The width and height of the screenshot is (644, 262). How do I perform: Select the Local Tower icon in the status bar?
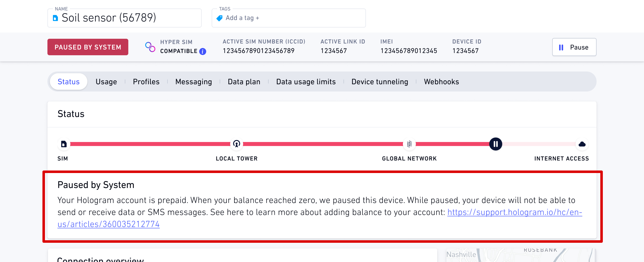[236, 144]
